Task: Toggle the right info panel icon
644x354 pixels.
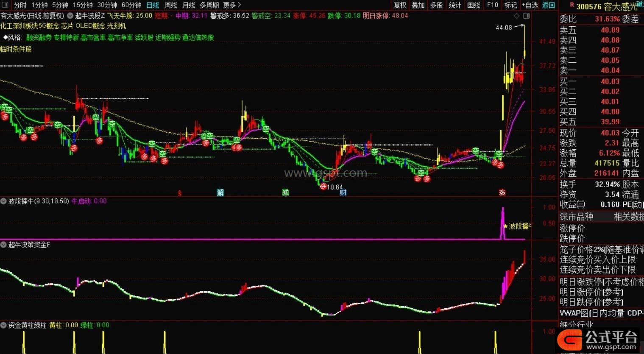Action: [x=527, y=16]
